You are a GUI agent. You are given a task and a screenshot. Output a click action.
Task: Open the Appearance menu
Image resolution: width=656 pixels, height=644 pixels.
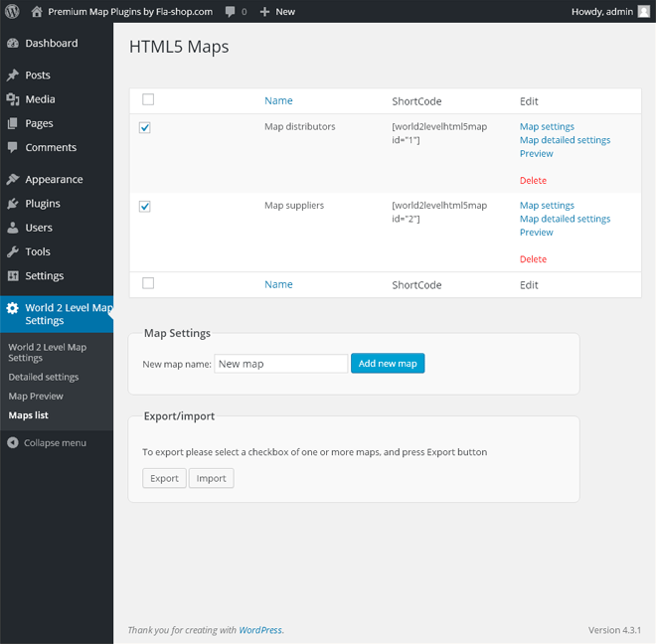tap(54, 179)
